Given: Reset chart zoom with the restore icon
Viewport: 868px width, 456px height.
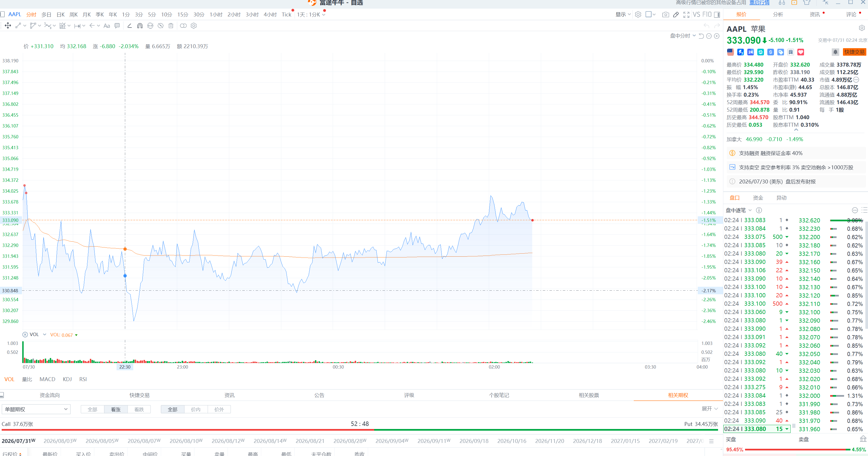Looking at the screenshot, I should coord(701,36).
